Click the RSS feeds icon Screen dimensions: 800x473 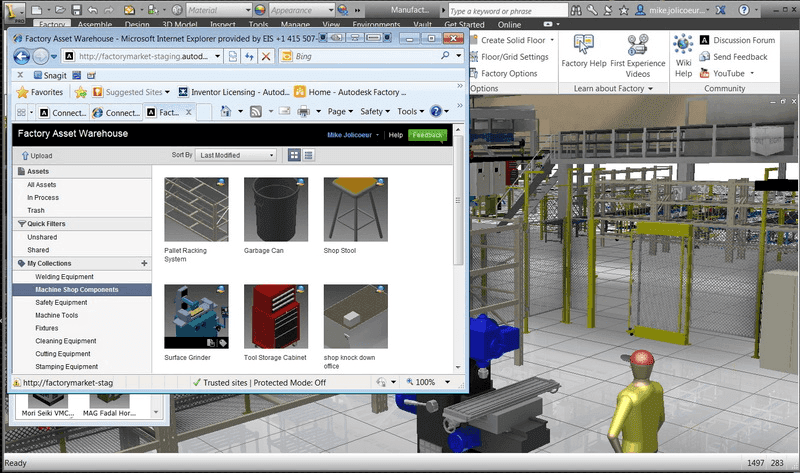pos(256,111)
